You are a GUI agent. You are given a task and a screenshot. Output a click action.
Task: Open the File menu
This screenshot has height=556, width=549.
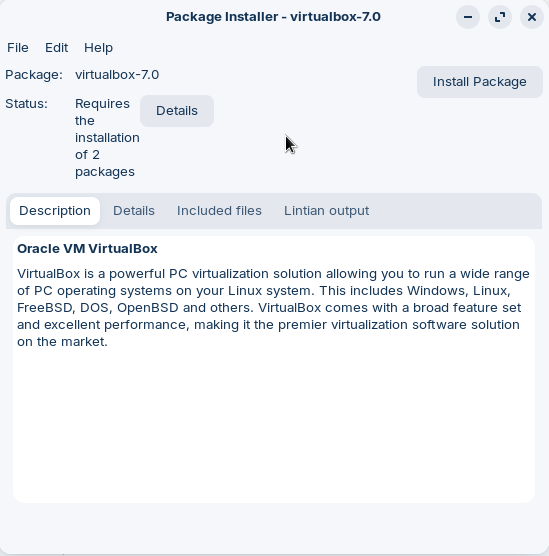[18, 48]
